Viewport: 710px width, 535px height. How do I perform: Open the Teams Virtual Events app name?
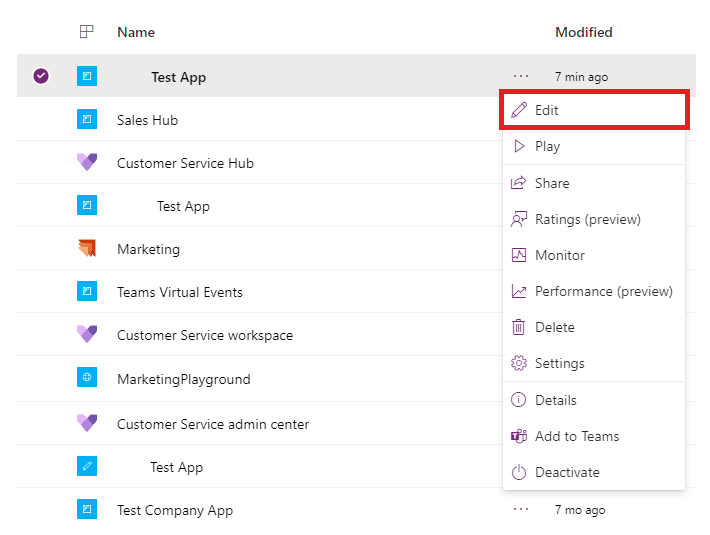(180, 292)
